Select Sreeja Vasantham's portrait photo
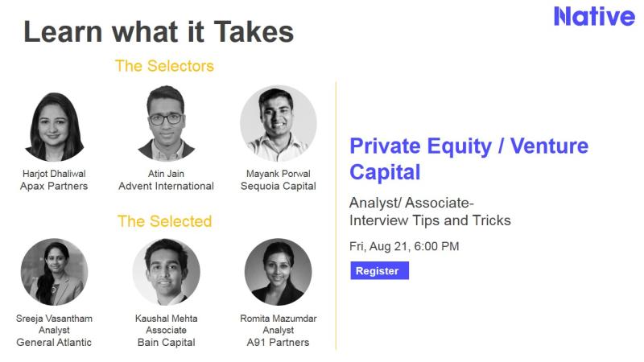This screenshot has width=644, height=362. pos(54,272)
